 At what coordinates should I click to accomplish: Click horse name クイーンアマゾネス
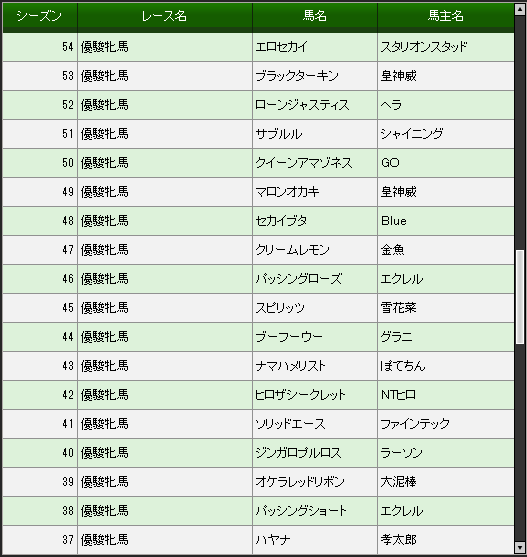(x=304, y=163)
